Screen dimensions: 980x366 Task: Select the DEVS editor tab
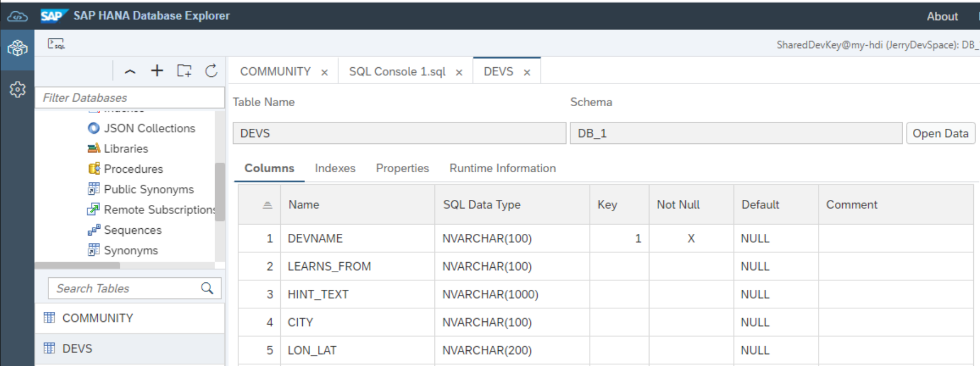(x=498, y=72)
